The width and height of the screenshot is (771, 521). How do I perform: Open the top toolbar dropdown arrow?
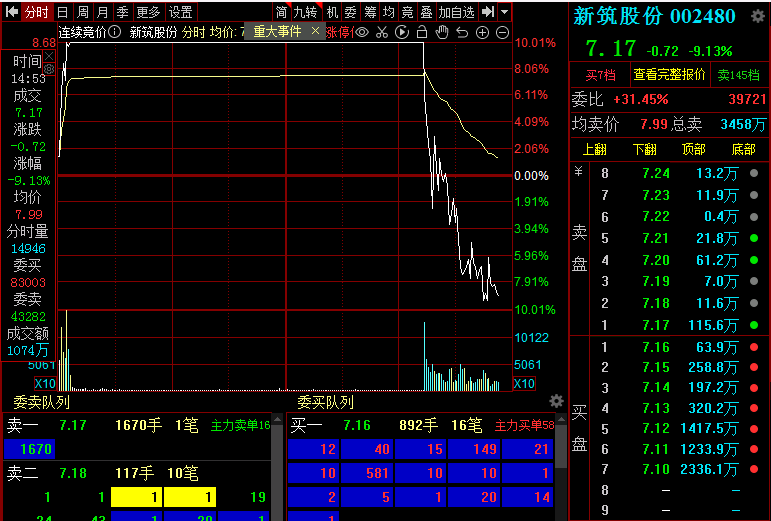point(504,11)
